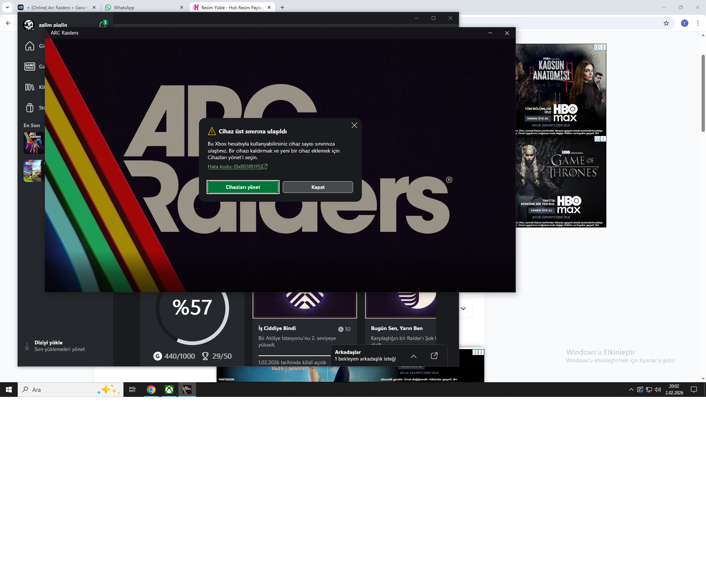The height and width of the screenshot is (588, 706).
Task: Close the Resim Yükle tab
Action: [x=269, y=7]
